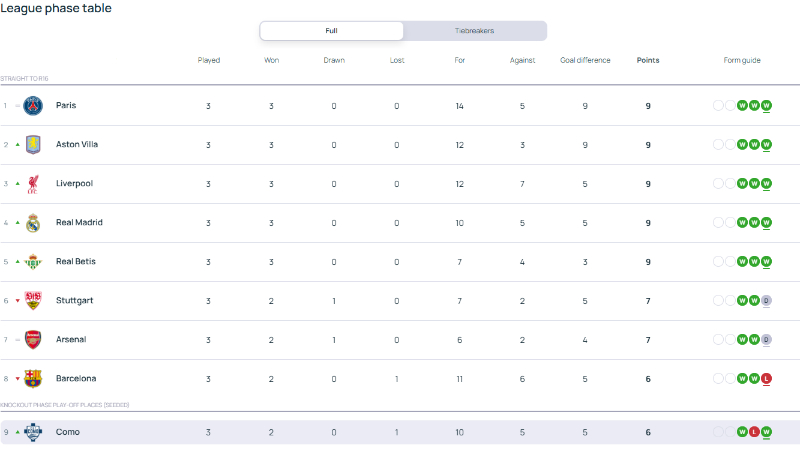The image size is (800, 450).
Task: Click Arsenal's grey draw form badge
Action: coord(766,340)
